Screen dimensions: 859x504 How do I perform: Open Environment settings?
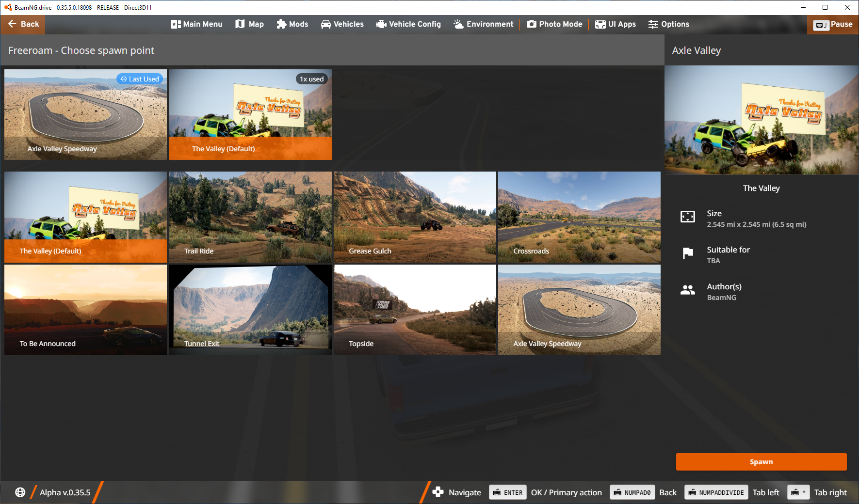(x=483, y=24)
